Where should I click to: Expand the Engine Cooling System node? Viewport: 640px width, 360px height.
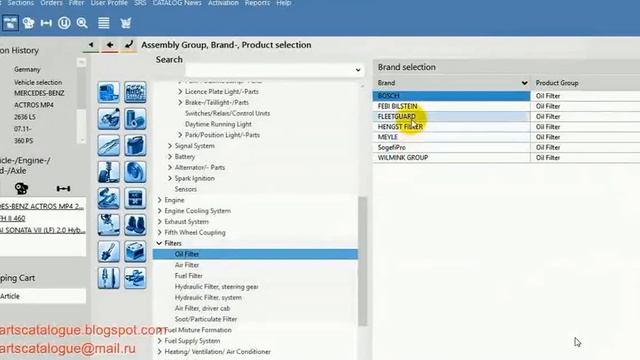[x=160, y=211]
